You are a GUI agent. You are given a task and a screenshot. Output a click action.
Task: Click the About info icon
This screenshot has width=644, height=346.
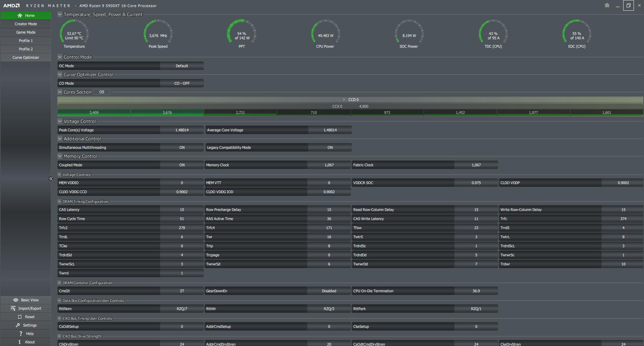coord(20,342)
